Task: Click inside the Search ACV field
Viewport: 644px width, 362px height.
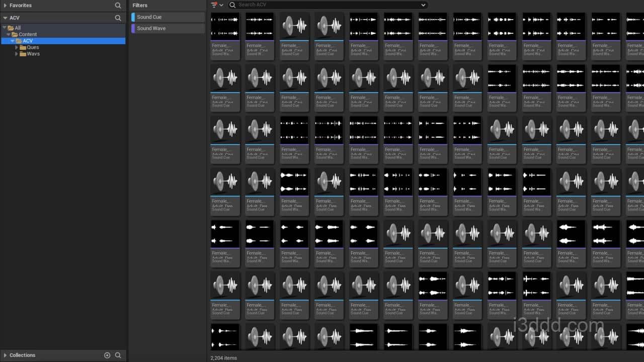Action: pyautogui.click(x=327, y=5)
